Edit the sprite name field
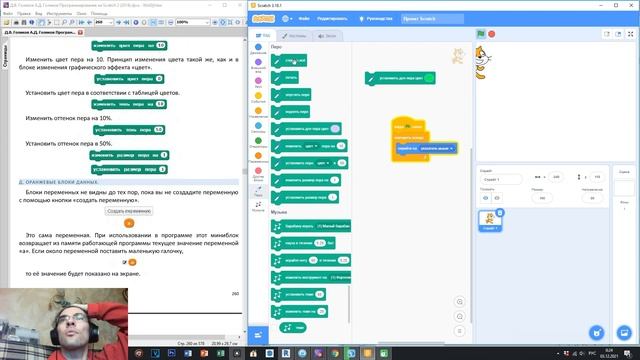640x360 pixels. point(501,180)
